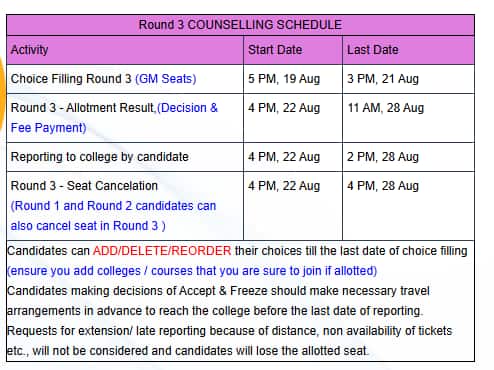Viewport: 494px width, 370px height.
Task: Click the Round 1 and Round 2 candidates note
Action: (113, 216)
